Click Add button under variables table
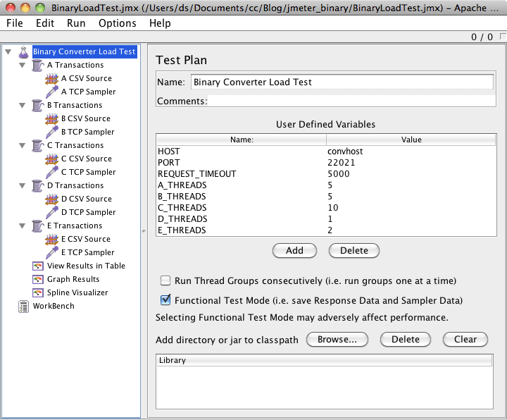Viewport: 507px width, 420px height. (x=294, y=250)
